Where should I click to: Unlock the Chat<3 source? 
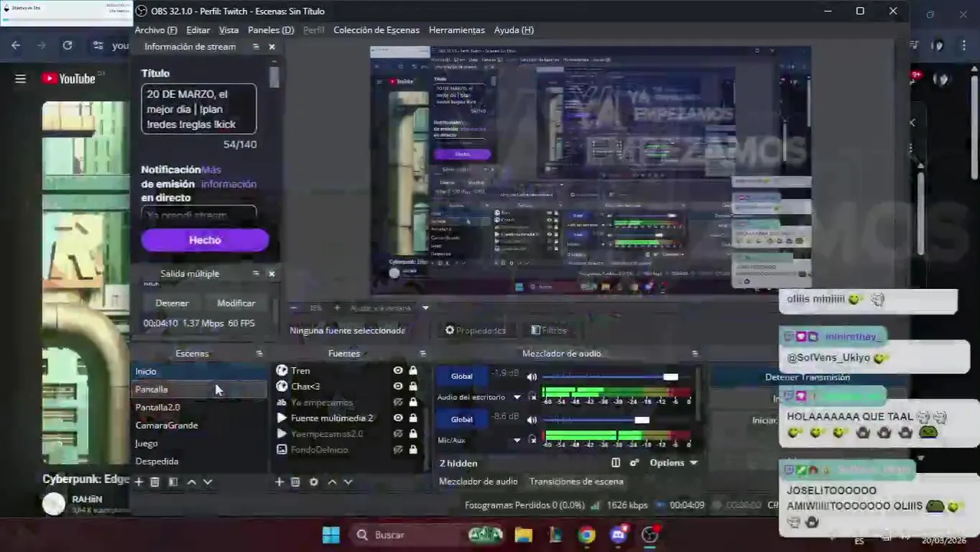tap(413, 386)
